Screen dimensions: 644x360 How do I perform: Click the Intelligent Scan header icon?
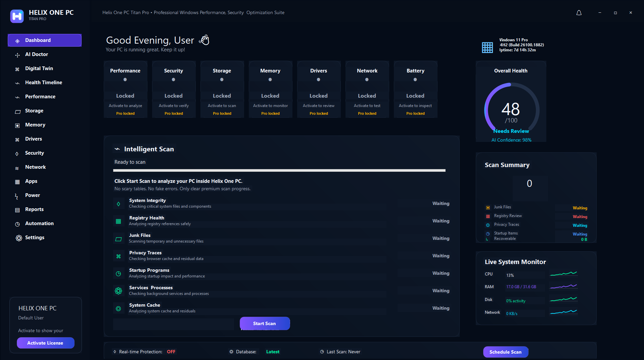click(117, 149)
